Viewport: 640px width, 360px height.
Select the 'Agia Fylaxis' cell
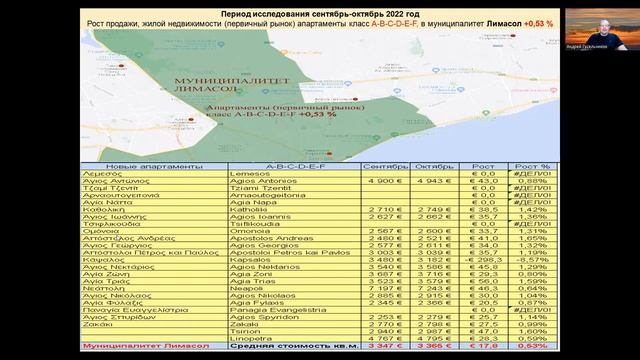295,303
